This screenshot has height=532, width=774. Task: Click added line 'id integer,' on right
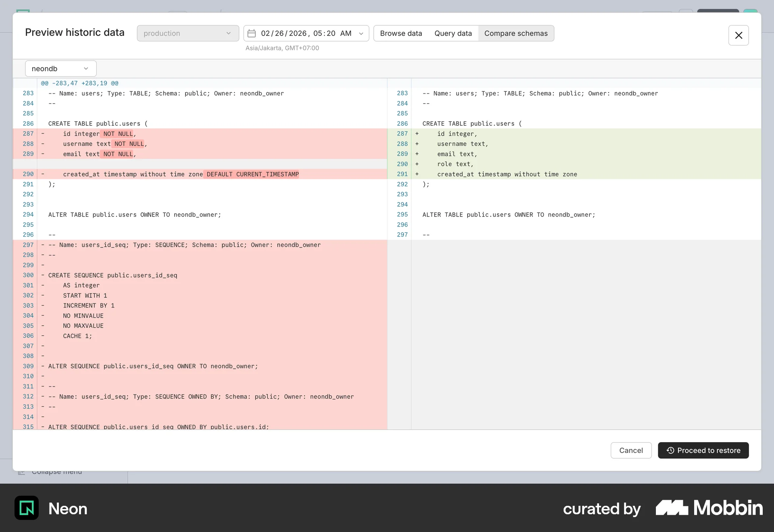[x=574, y=134]
